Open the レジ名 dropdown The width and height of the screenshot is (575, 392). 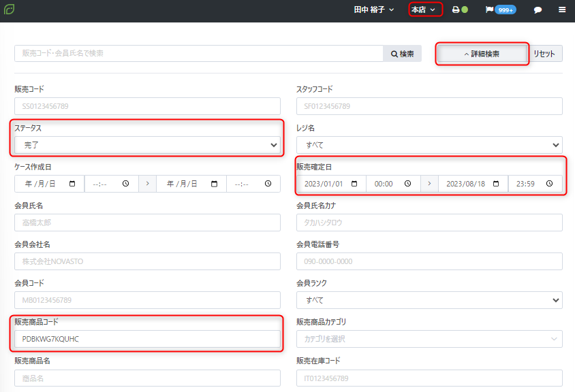coord(429,145)
